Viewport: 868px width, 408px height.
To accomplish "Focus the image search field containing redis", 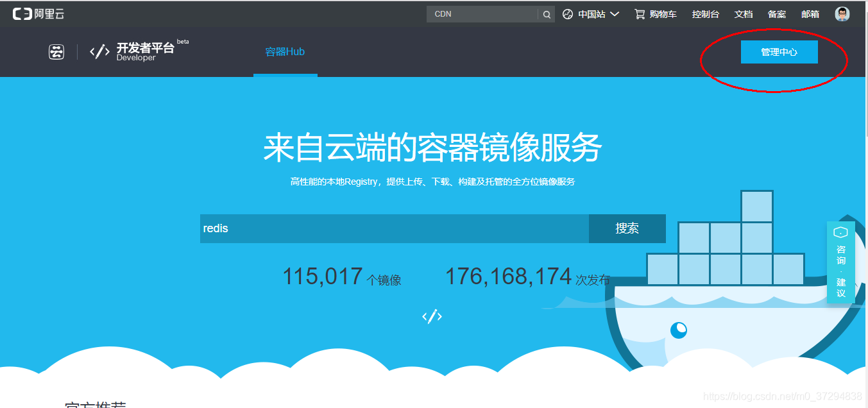I will point(395,228).
